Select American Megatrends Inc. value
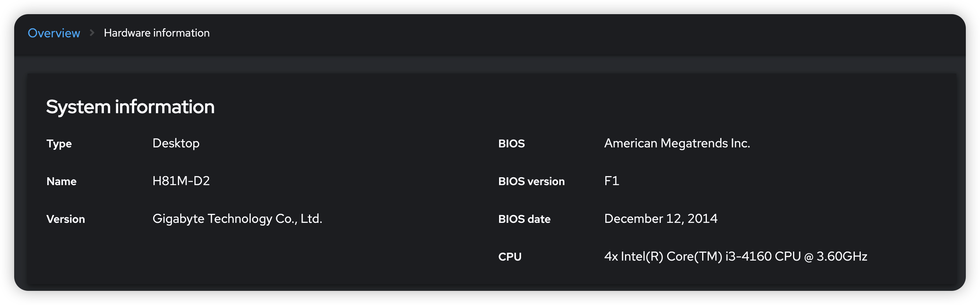Viewport: 980px width, 305px height. [677, 143]
